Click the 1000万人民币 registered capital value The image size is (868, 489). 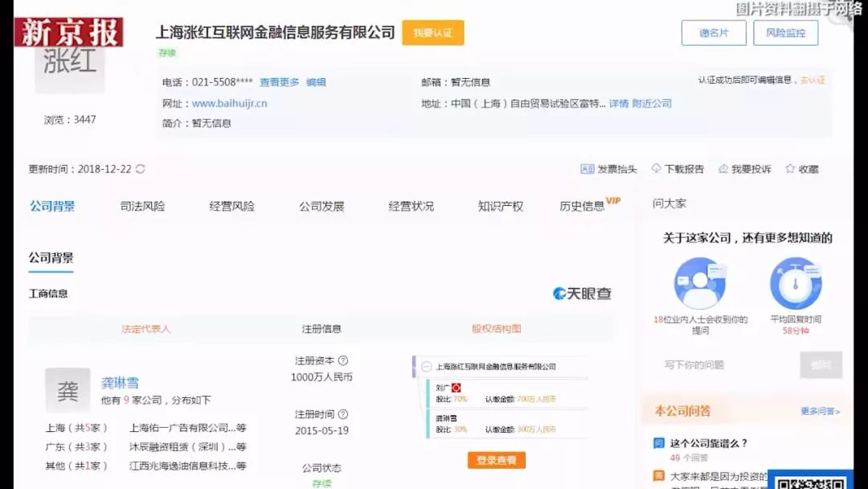coord(321,377)
